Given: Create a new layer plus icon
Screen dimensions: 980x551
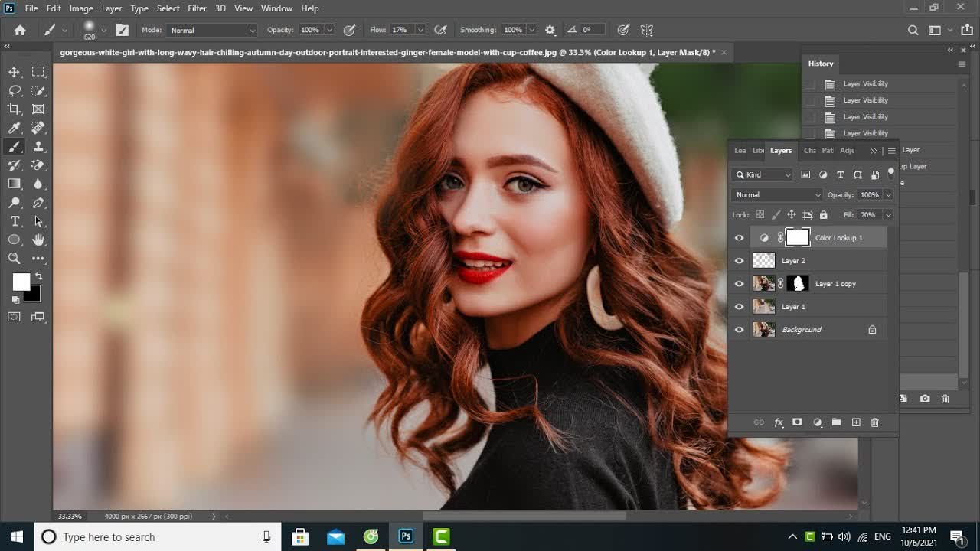Looking at the screenshot, I should pyautogui.click(x=856, y=422).
